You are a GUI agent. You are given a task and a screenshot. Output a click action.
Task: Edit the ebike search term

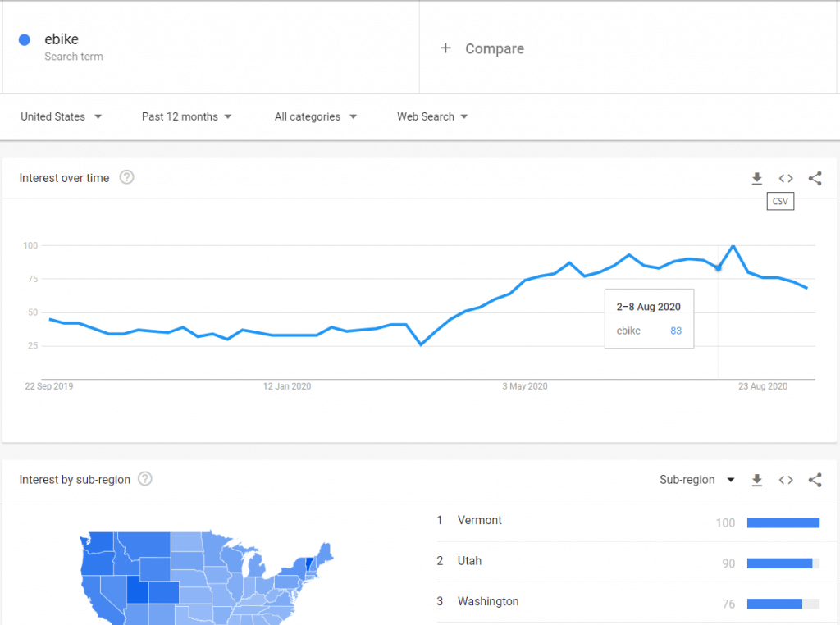(x=62, y=39)
